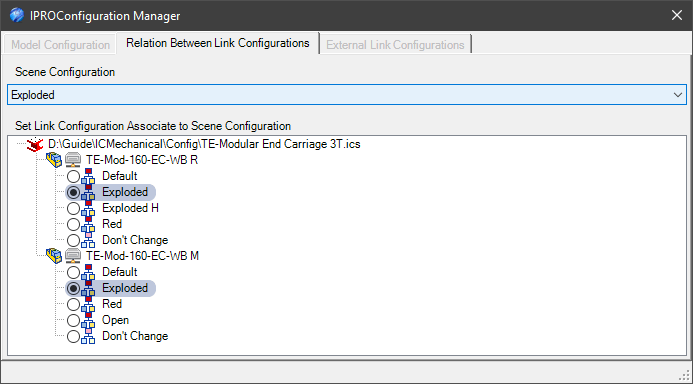Select the TE-Mod-160-EC-WB R tree node

[142, 160]
